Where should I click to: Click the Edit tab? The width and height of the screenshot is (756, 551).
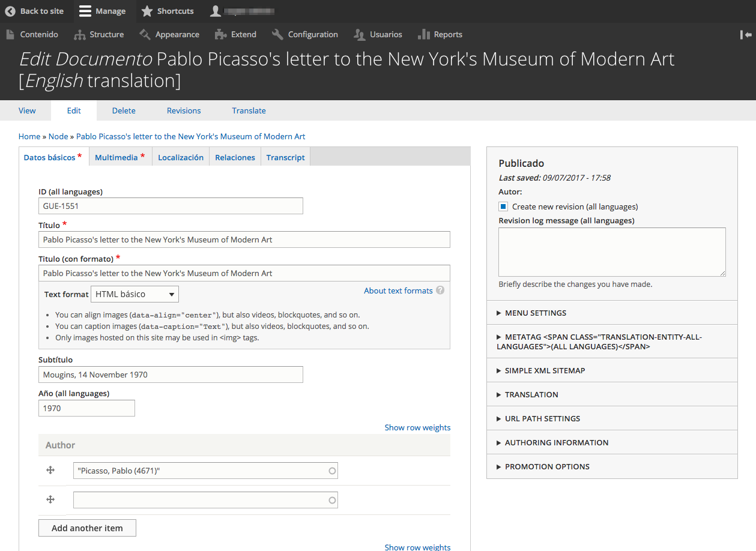click(74, 110)
